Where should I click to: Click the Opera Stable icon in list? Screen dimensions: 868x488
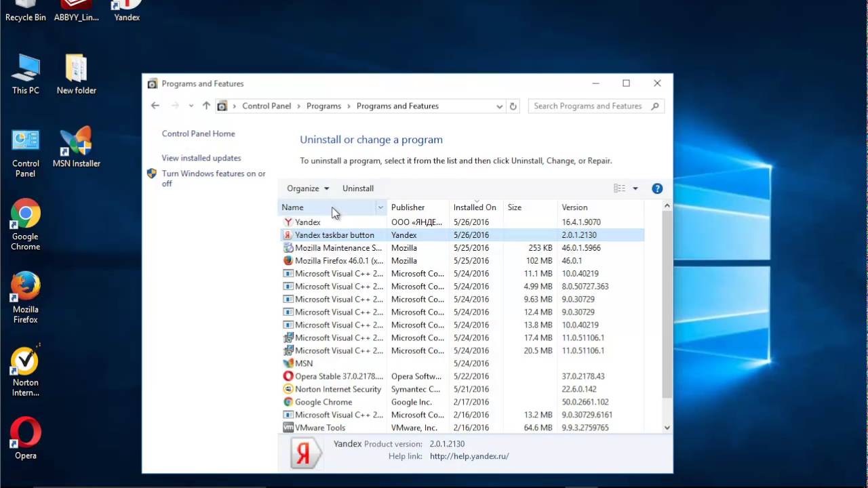point(288,376)
